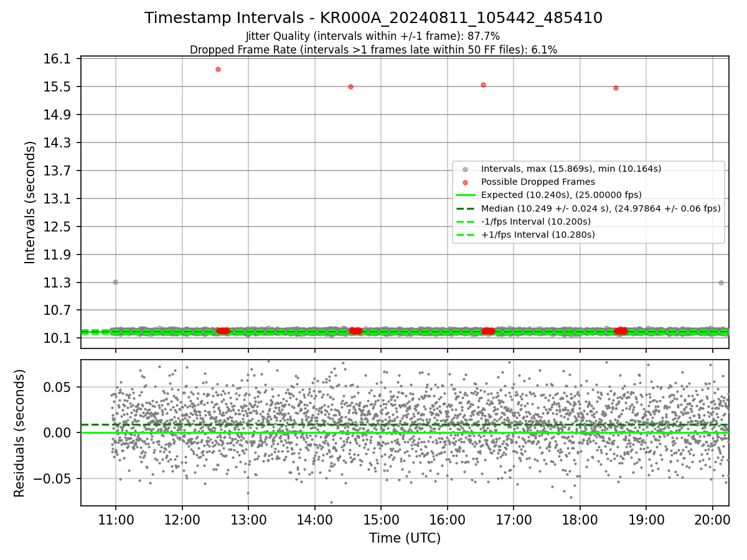Image resolution: width=747 pixels, height=560 pixels.
Task: Click the '16:00' x-axis tick label
Action: pos(448,520)
